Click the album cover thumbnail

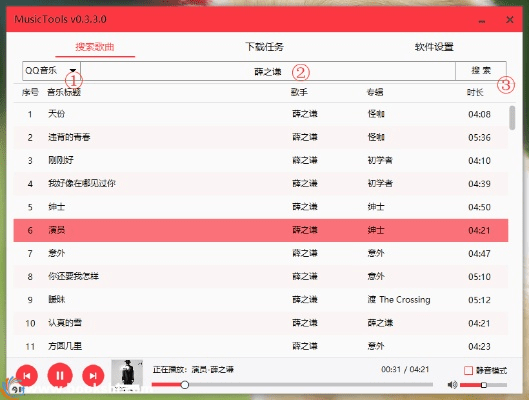click(127, 375)
